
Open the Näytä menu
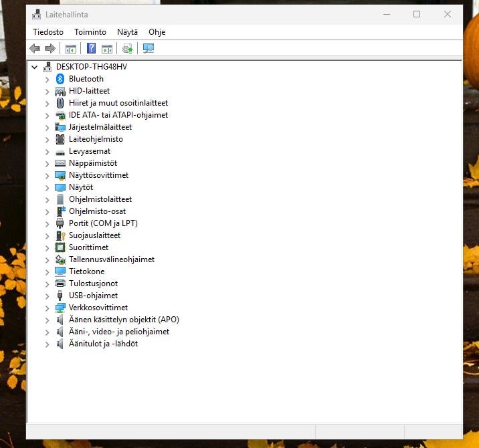[x=127, y=32]
